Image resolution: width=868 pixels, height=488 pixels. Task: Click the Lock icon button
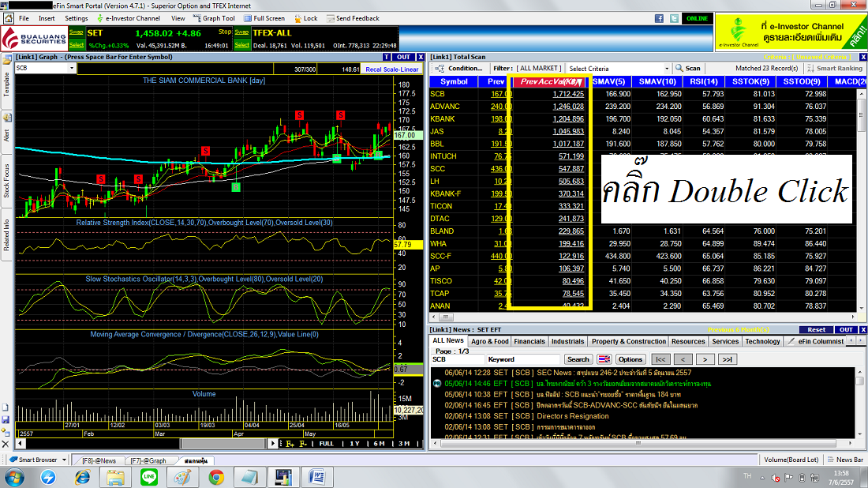pyautogui.click(x=305, y=18)
